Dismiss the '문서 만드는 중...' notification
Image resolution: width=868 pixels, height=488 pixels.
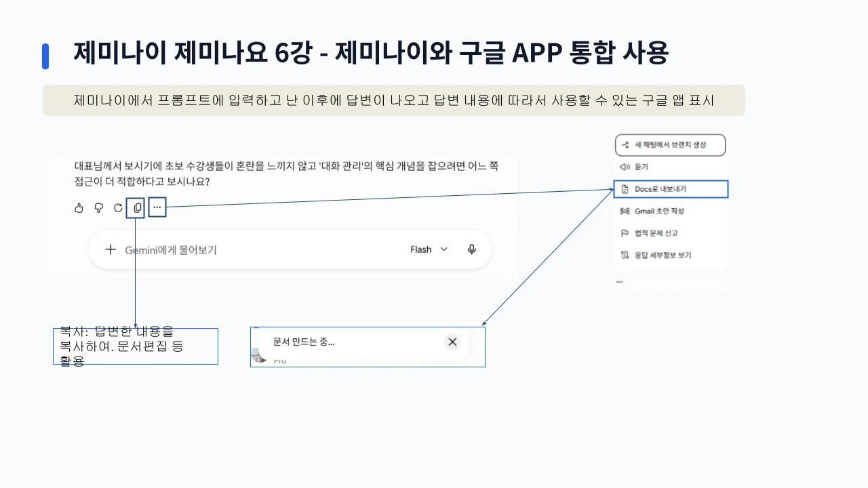point(452,342)
